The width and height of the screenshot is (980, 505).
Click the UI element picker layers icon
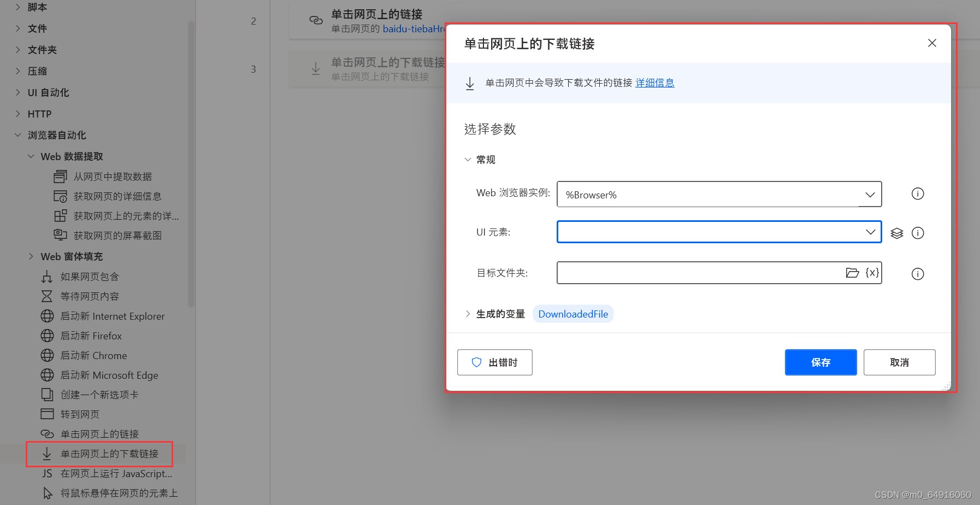(x=896, y=233)
